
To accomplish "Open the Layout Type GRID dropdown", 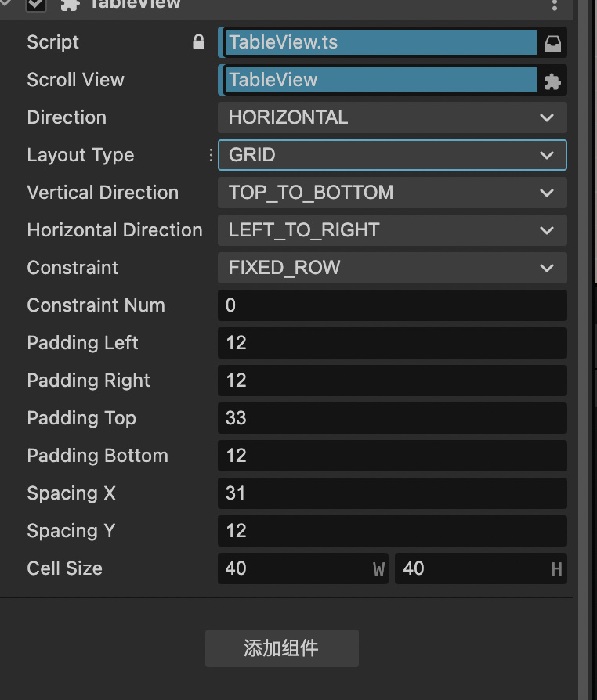I will 392,155.
